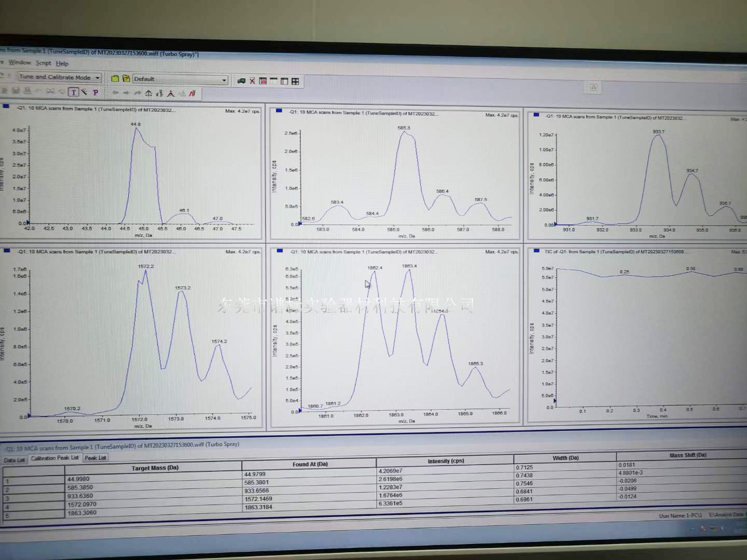Click the red A label peaks icon
The height and width of the screenshot is (560, 747).
(x=192, y=94)
